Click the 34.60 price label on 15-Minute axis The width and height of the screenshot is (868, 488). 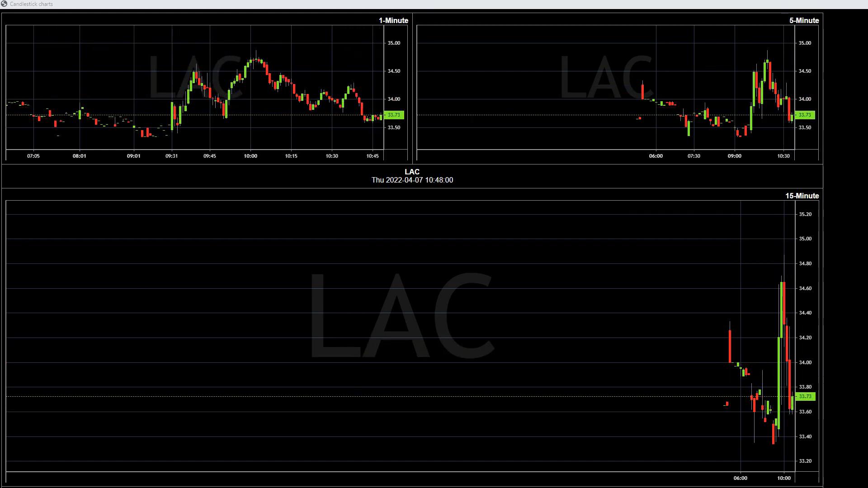coord(805,288)
